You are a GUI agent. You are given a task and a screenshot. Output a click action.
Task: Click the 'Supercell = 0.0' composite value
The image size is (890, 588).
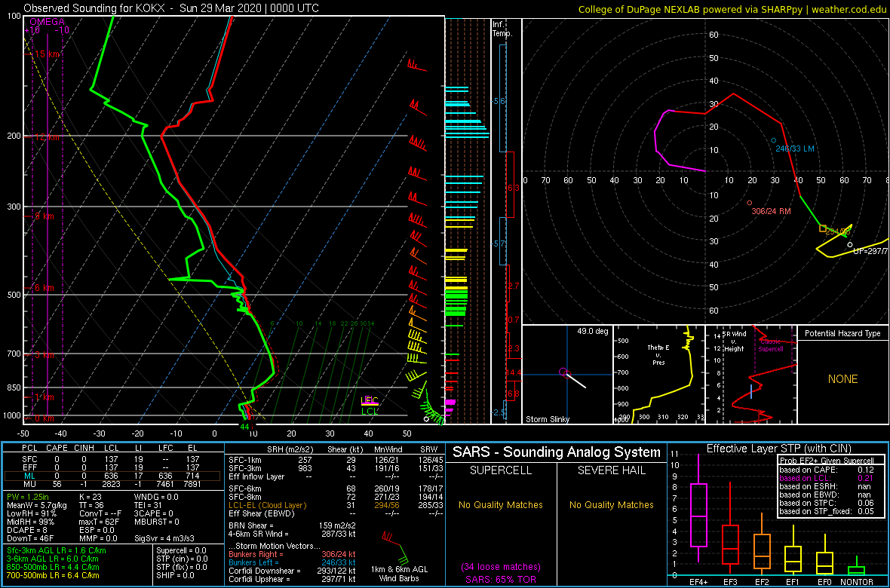coord(181,550)
